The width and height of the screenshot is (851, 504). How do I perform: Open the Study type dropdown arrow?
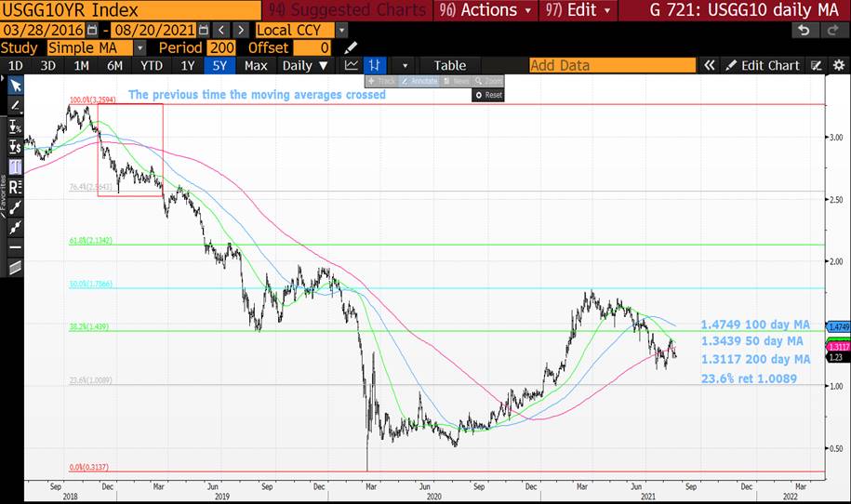(x=140, y=47)
